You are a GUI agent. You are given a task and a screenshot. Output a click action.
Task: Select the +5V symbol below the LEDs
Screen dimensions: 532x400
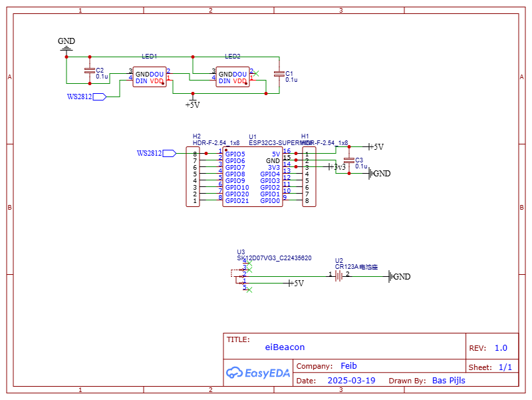[x=192, y=103]
